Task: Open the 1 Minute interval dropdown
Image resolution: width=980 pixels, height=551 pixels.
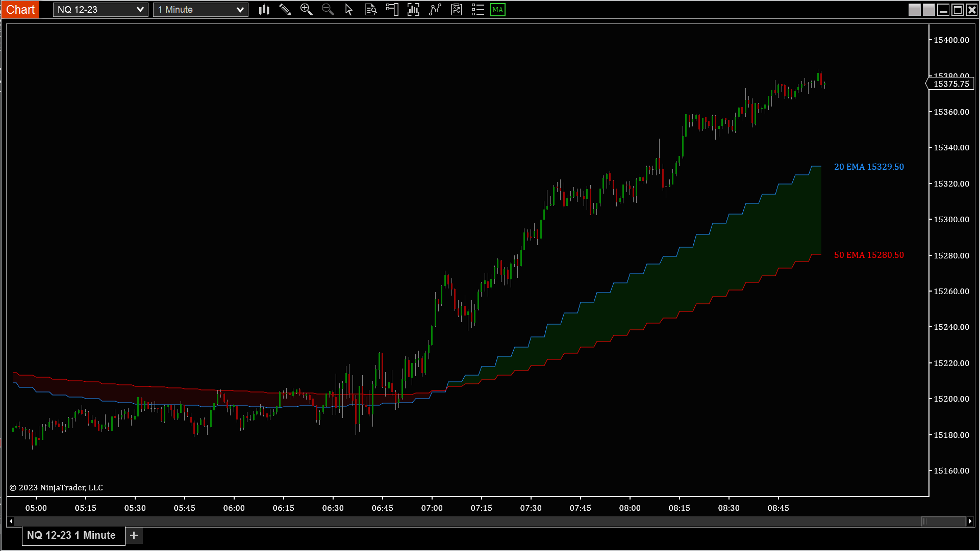Action: pyautogui.click(x=200, y=9)
